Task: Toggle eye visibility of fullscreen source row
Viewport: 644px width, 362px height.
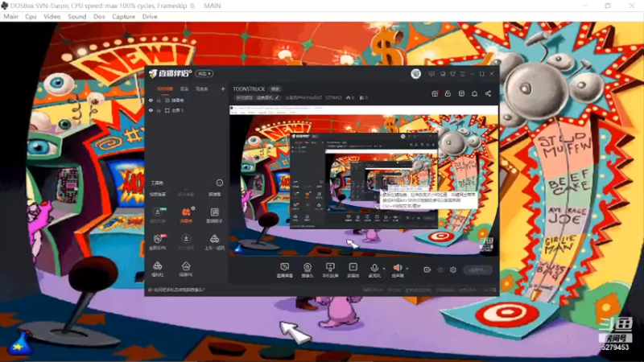Action: pos(151,110)
